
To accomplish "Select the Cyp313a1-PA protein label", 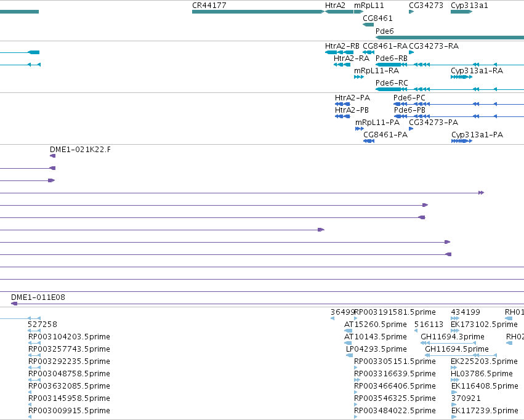I will click(477, 135).
